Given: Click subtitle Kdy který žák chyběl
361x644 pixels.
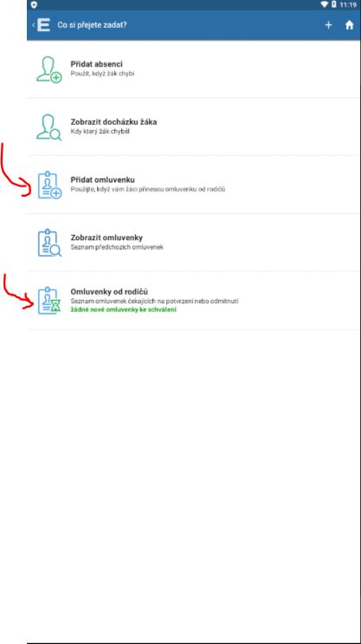Looking at the screenshot, I should coord(100,132).
